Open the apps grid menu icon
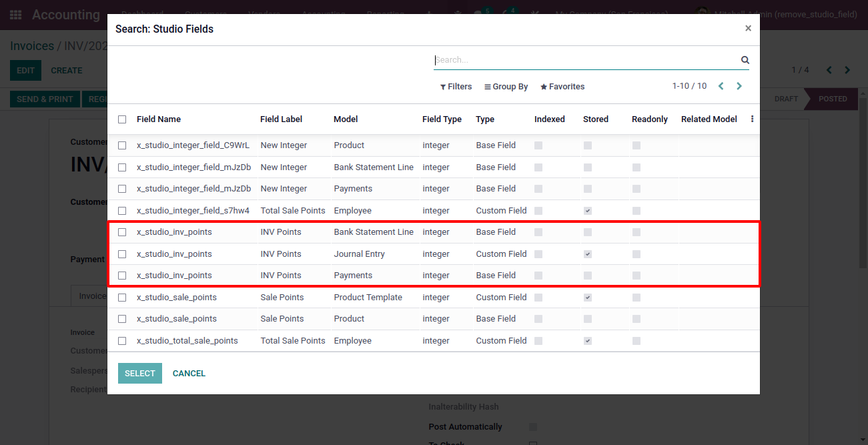Viewport: 868px width, 445px height. [x=15, y=14]
